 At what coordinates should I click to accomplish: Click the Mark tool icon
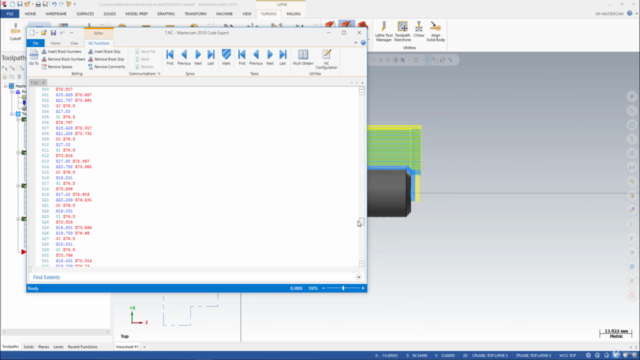pyautogui.click(x=226, y=57)
